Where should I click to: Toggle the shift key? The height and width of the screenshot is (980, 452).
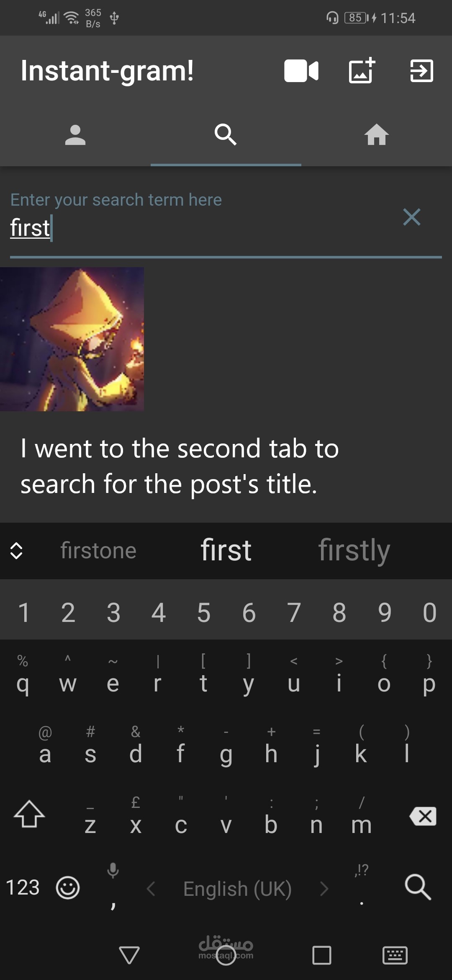tap(29, 815)
